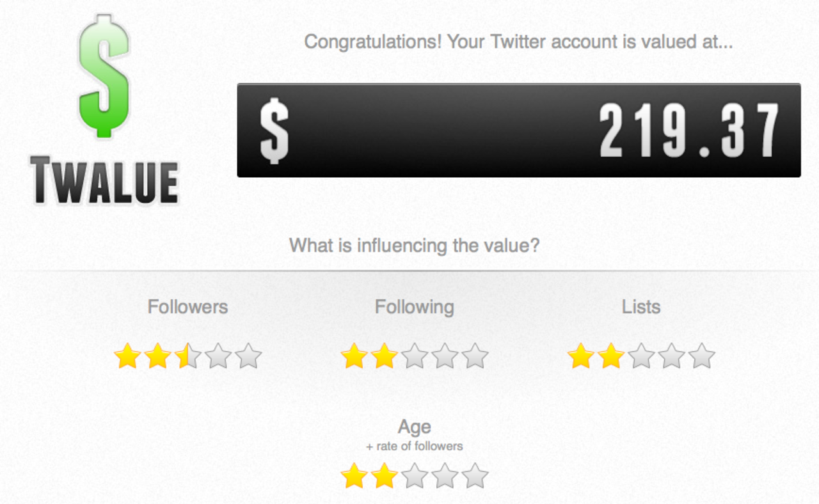Click the fifth star under Lists

click(702, 356)
